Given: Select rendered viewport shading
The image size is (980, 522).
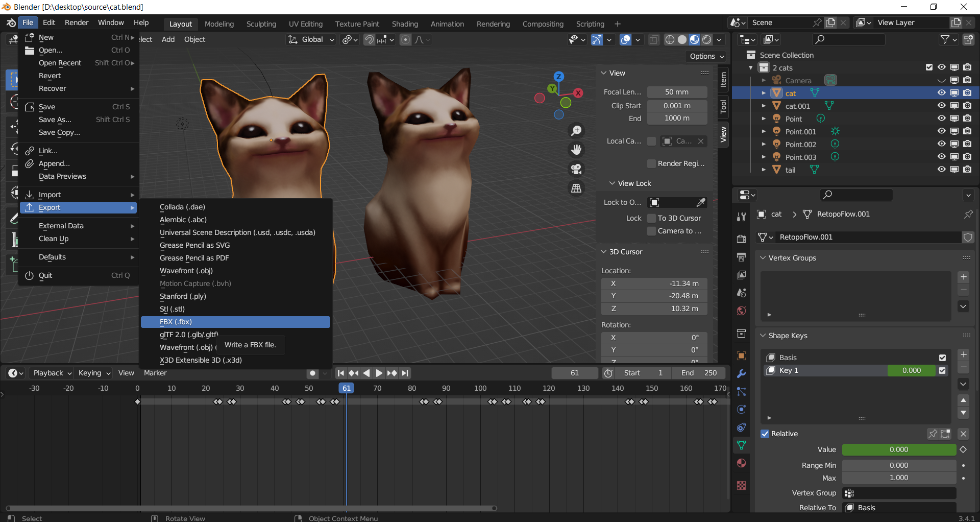Looking at the screenshot, I should click(707, 40).
